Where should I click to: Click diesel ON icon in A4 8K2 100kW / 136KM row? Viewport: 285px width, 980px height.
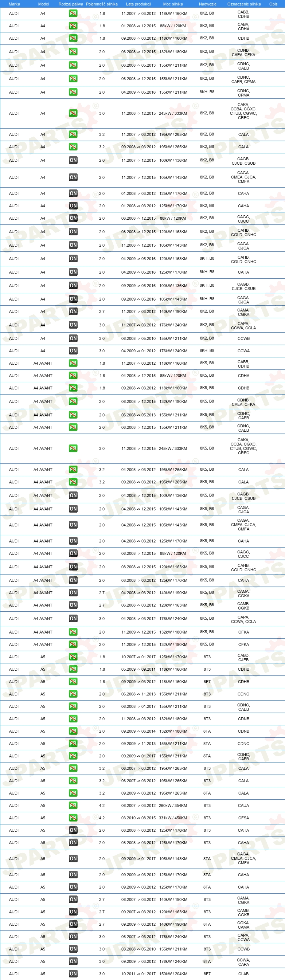(x=73, y=161)
